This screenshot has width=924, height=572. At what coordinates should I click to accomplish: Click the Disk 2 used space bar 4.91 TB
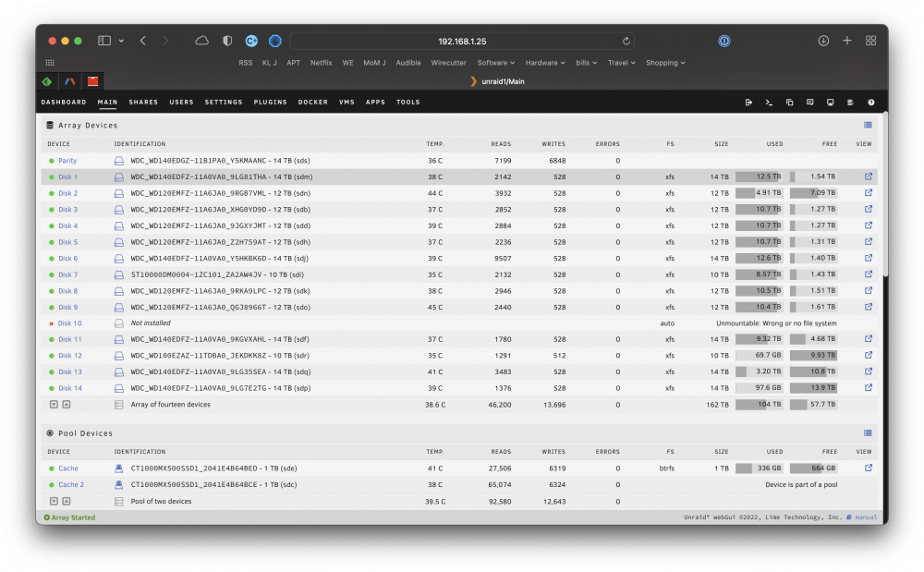pos(759,192)
